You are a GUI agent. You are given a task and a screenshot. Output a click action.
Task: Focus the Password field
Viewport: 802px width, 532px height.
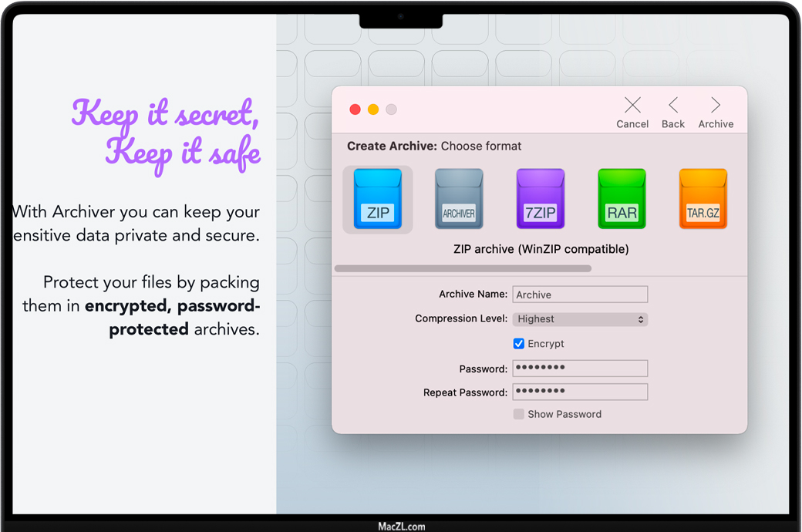(580, 368)
